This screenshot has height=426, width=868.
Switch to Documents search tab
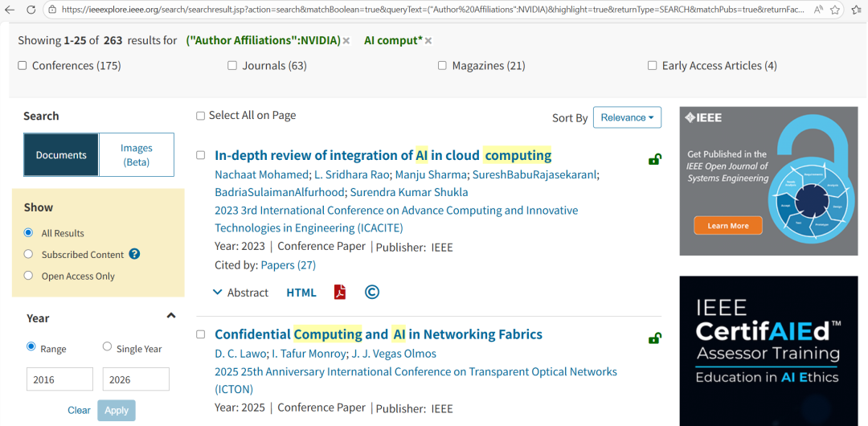pyautogui.click(x=61, y=154)
